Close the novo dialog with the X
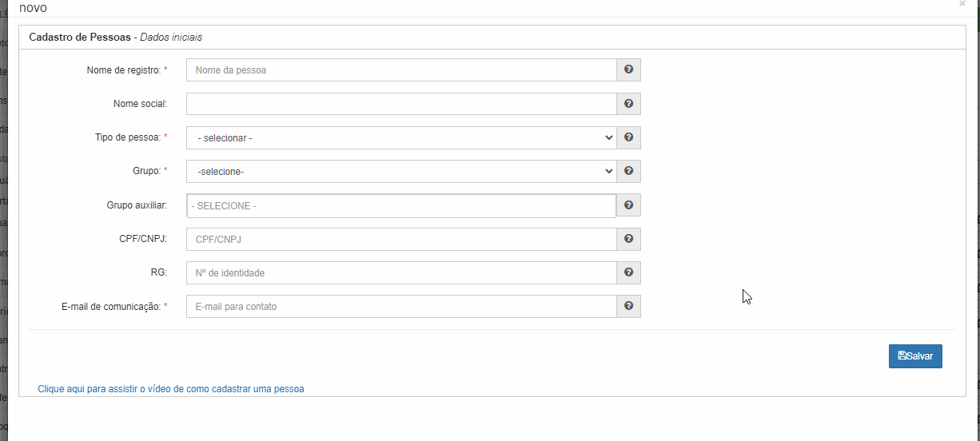Viewport: 980px width, 441px height. pos(962,4)
